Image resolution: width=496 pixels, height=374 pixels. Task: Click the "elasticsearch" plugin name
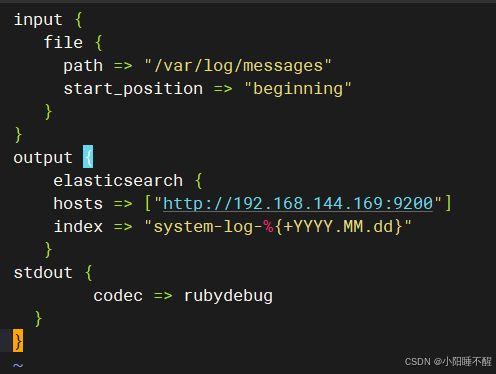click(x=118, y=181)
